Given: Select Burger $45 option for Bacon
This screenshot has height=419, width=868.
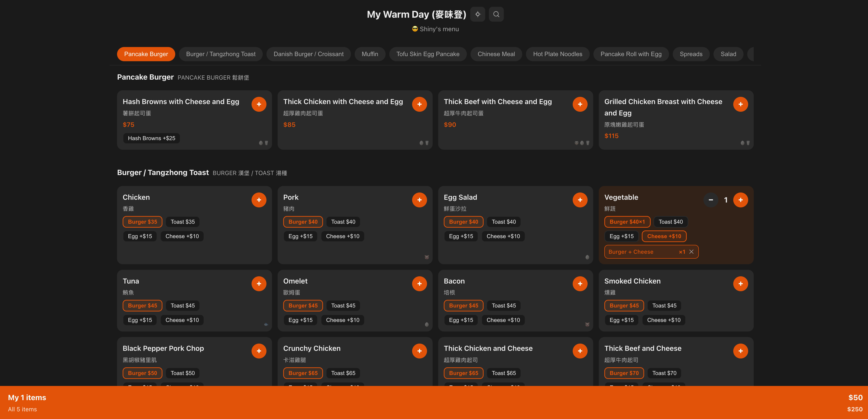Looking at the screenshot, I should (463, 305).
